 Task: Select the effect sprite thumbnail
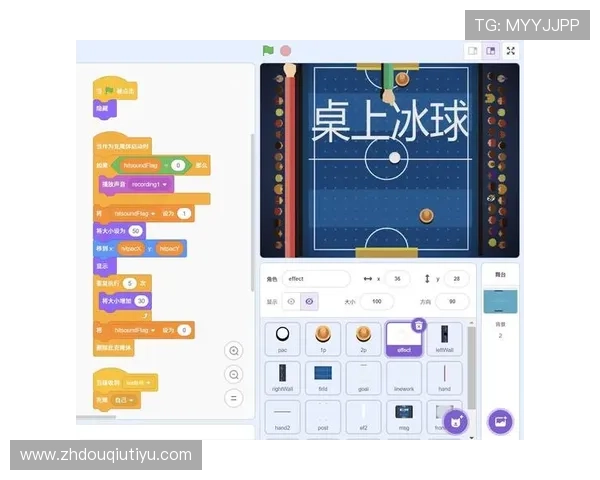tap(404, 339)
